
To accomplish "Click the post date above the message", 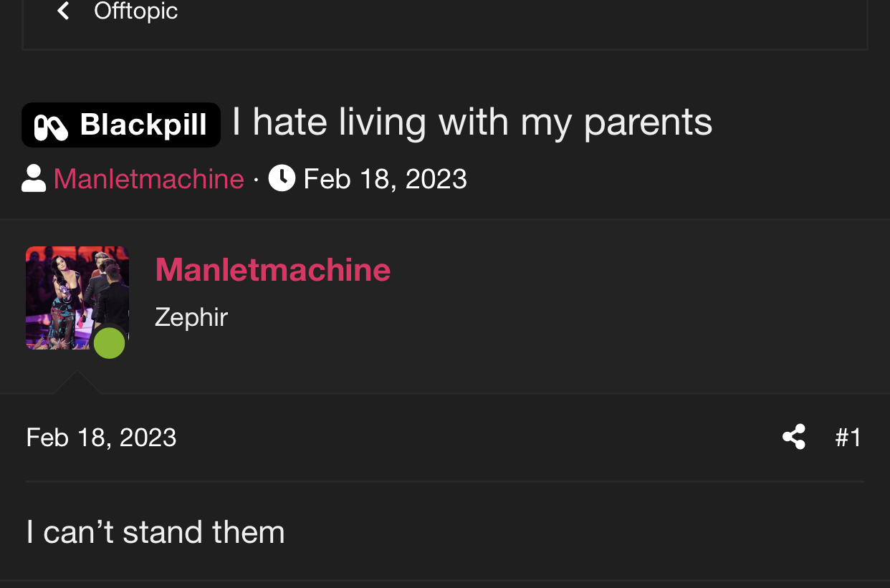I will coord(101,437).
